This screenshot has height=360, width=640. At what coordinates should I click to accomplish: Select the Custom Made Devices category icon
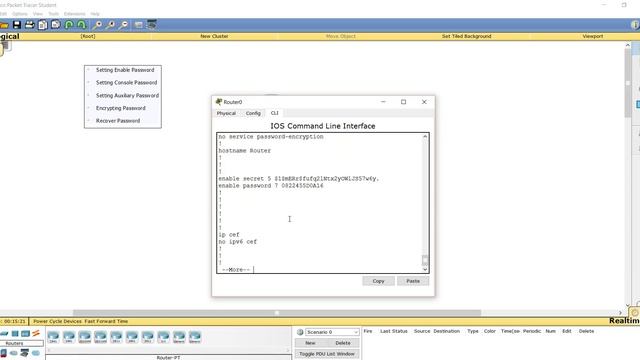[24, 353]
